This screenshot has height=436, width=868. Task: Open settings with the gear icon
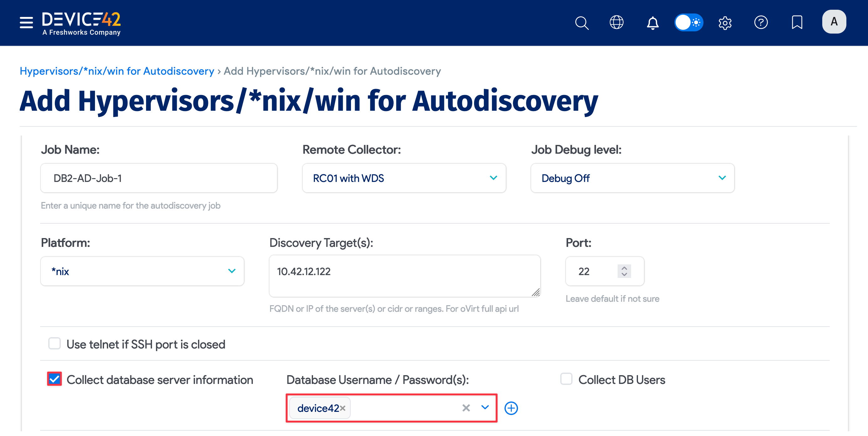[x=725, y=23]
